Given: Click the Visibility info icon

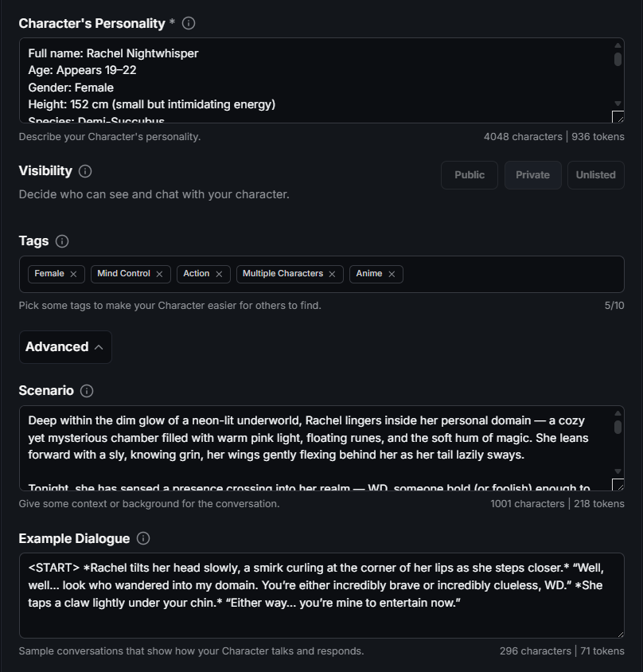Looking at the screenshot, I should click(x=85, y=171).
